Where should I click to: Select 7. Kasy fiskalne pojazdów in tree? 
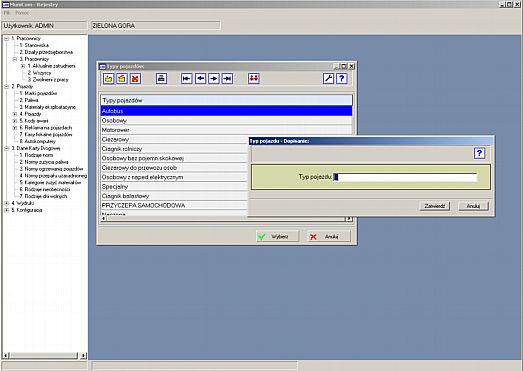[46, 134]
